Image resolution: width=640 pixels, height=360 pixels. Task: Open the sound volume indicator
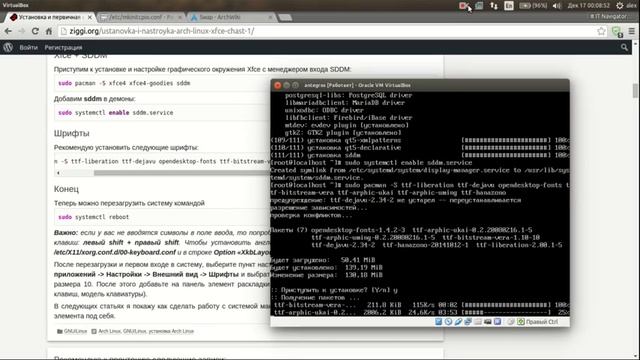click(x=557, y=6)
